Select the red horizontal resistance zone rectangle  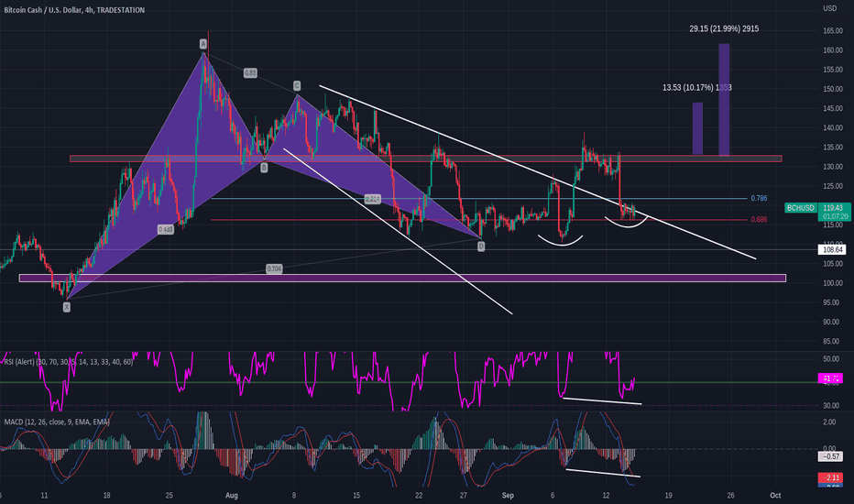click(x=426, y=159)
